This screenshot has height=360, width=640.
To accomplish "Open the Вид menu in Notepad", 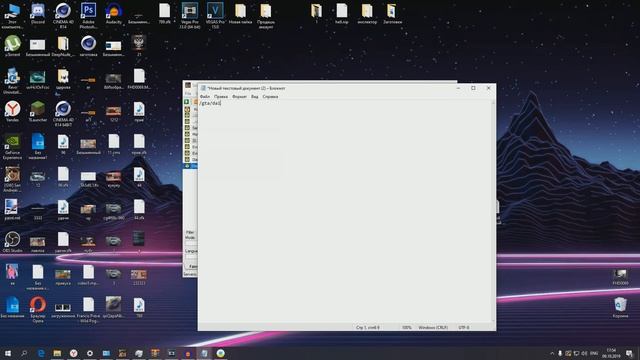I will (x=255, y=97).
